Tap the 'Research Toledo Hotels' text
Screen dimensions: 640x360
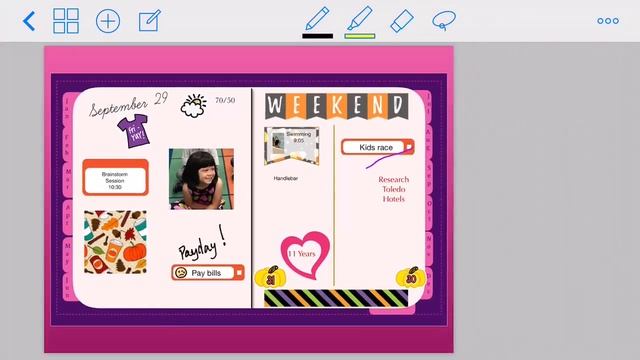(393, 189)
